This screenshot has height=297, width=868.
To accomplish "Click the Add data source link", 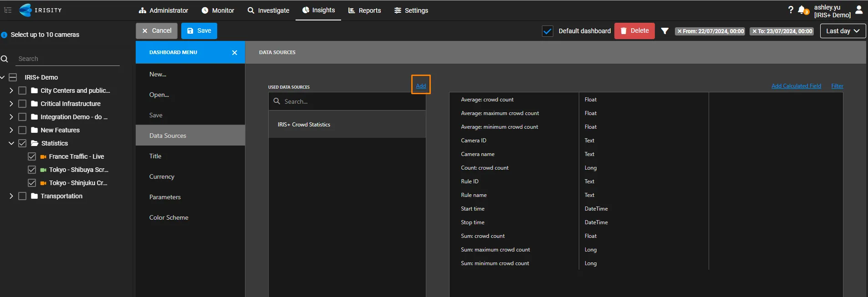I will (x=421, y=86).
